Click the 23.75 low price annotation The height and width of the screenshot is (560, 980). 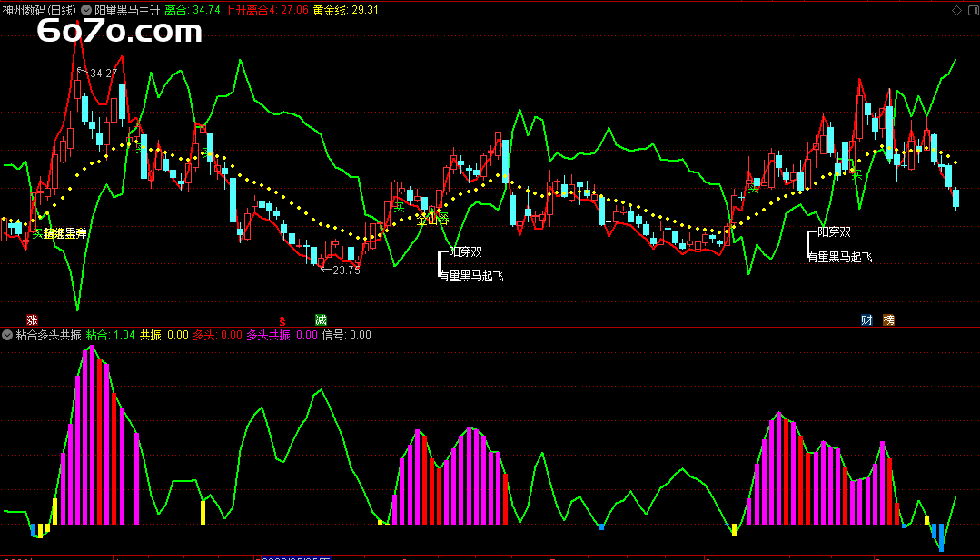346,270
